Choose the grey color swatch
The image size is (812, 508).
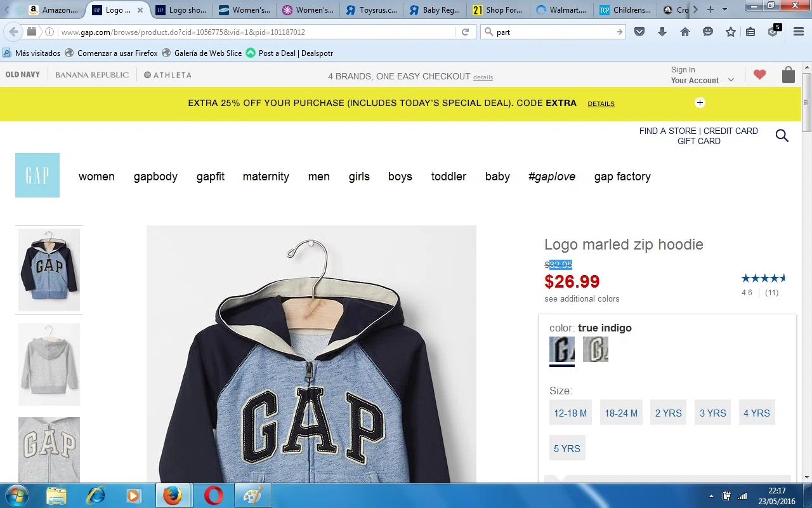pos(596,349)
